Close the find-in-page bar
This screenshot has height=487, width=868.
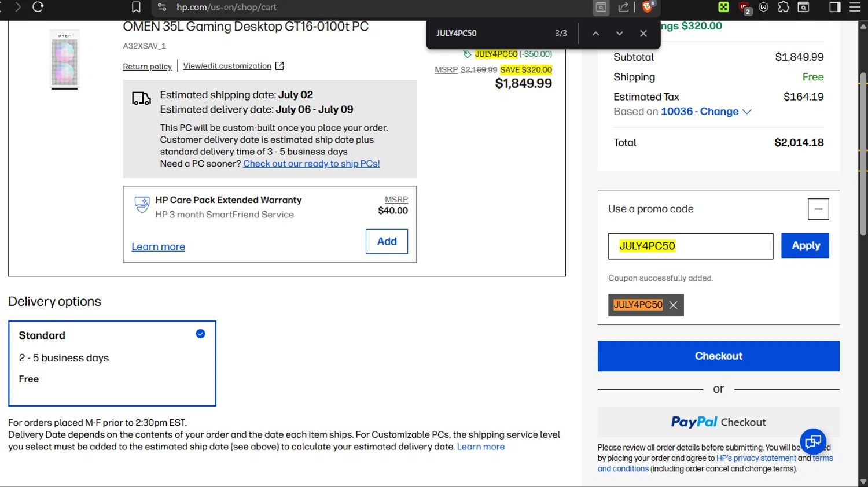click(643, 34)
